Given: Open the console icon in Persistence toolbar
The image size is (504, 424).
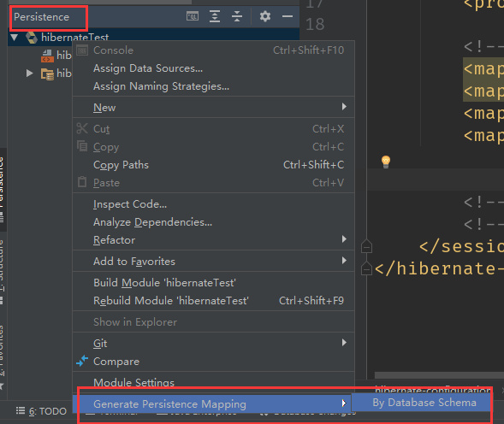Looking at the screenshot, I should (x=193, y=16).
